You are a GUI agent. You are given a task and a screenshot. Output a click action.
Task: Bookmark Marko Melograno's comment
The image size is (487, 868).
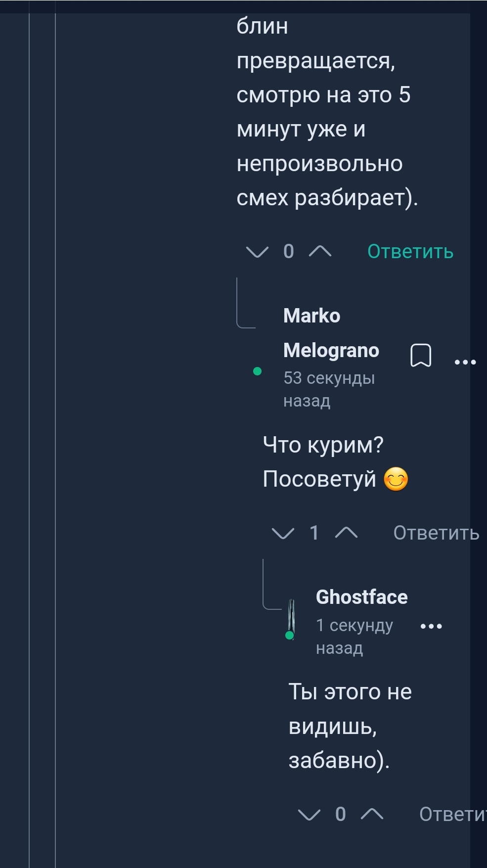421,355
